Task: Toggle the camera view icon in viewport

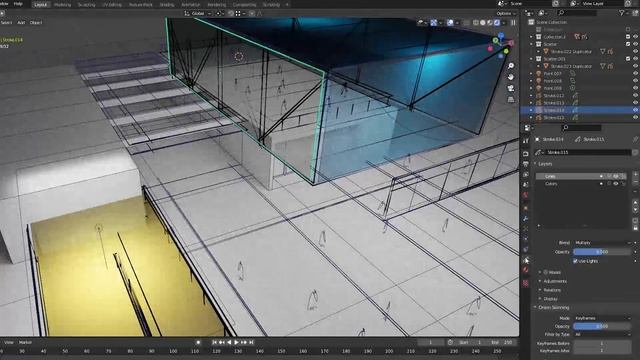Action: pos(511,88)
